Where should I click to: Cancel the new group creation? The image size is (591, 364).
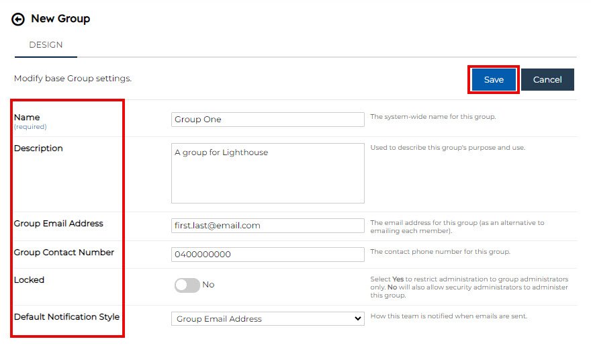pyautogui.click(x=547, y=79)
